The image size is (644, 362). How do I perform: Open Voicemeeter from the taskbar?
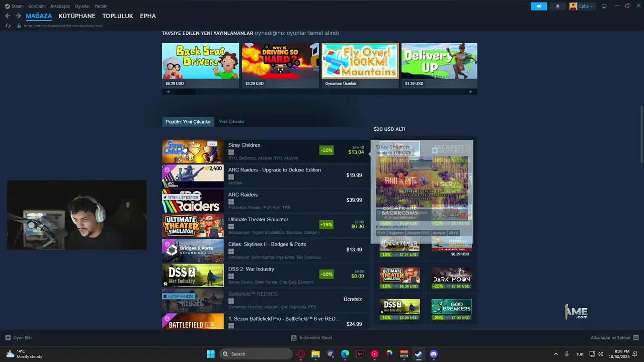tap(404, 354)
